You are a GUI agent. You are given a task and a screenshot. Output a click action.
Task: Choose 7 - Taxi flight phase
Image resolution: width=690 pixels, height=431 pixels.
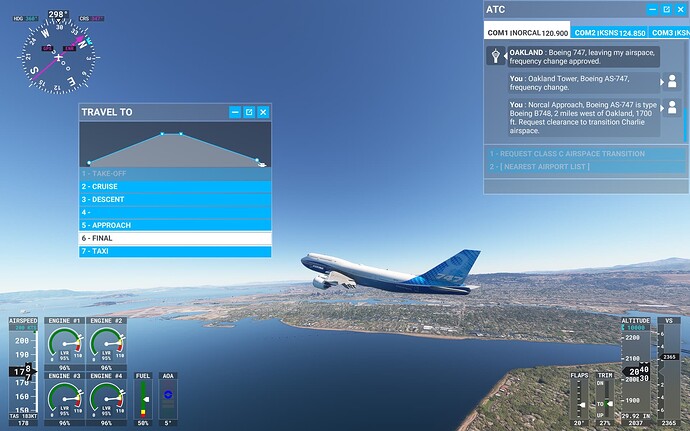[x=175, y=251]
